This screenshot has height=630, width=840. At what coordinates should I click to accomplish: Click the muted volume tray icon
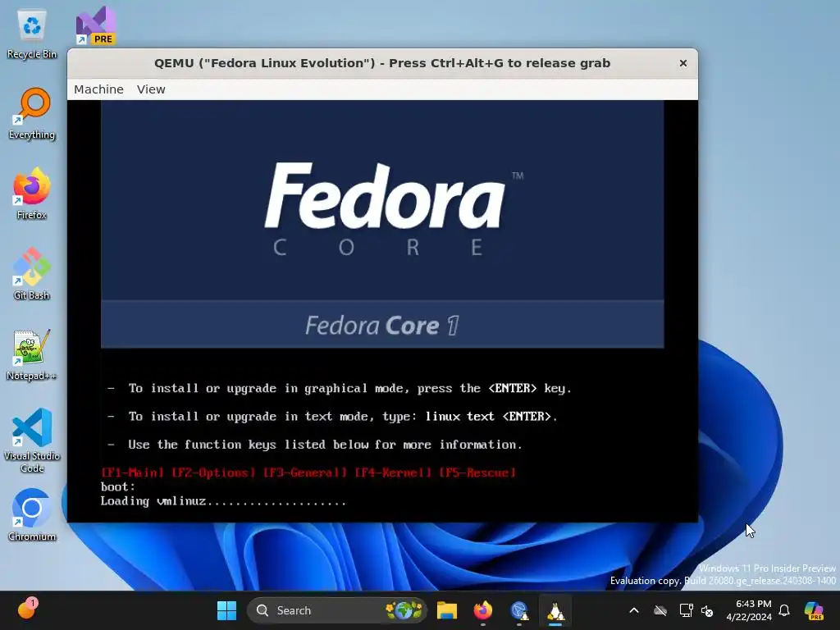pyautogui.click(x=707, y=611)
